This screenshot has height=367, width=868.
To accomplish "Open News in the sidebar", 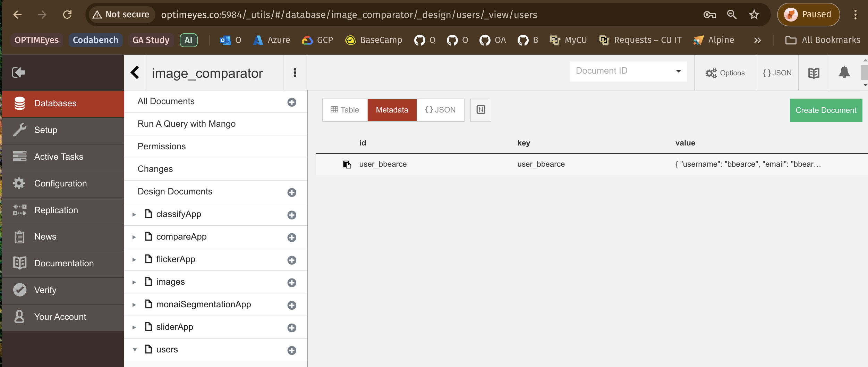I will point(63,237).
